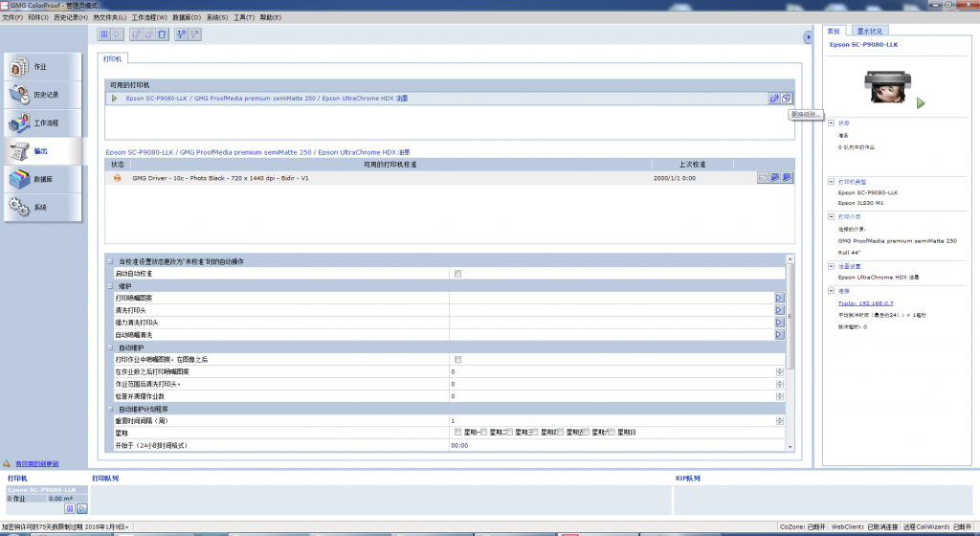Toggle 打印作业中喷嘴图案 checkbox
The width and height of the screenshot is (980, 536).
click(x=458, y=360)
